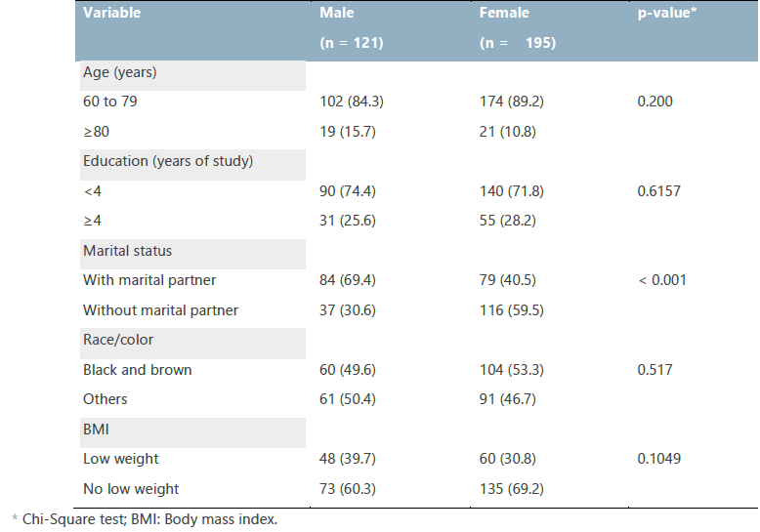Select the male value 73 (60.3)

point(353,489)
